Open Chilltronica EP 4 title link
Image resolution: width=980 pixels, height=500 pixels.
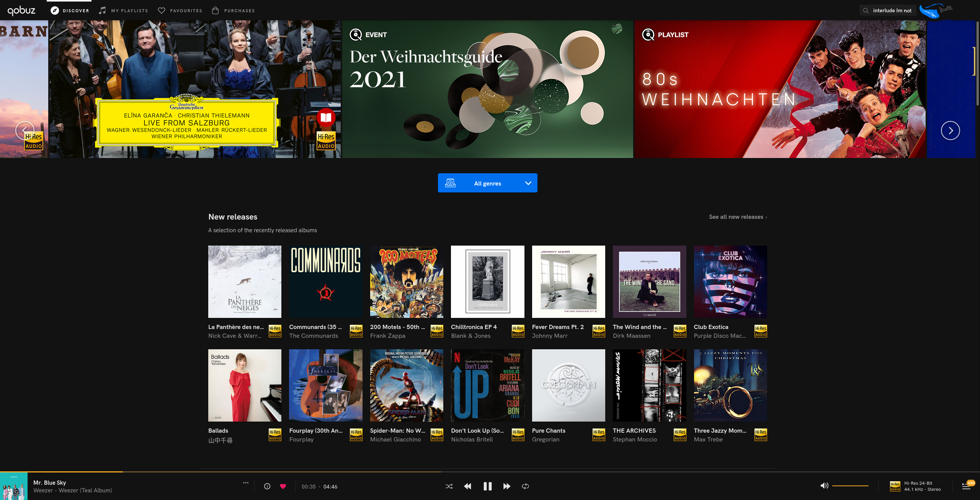tap(474, 327)
